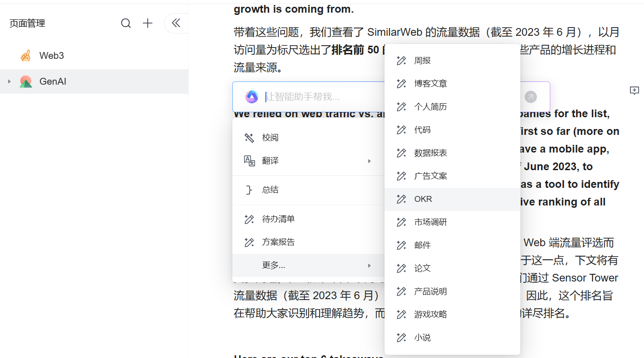The height and width of the screenshot is (358, 644).
Task: Collapse the sidebar with double-chevron icon
Action: (176, 24)
